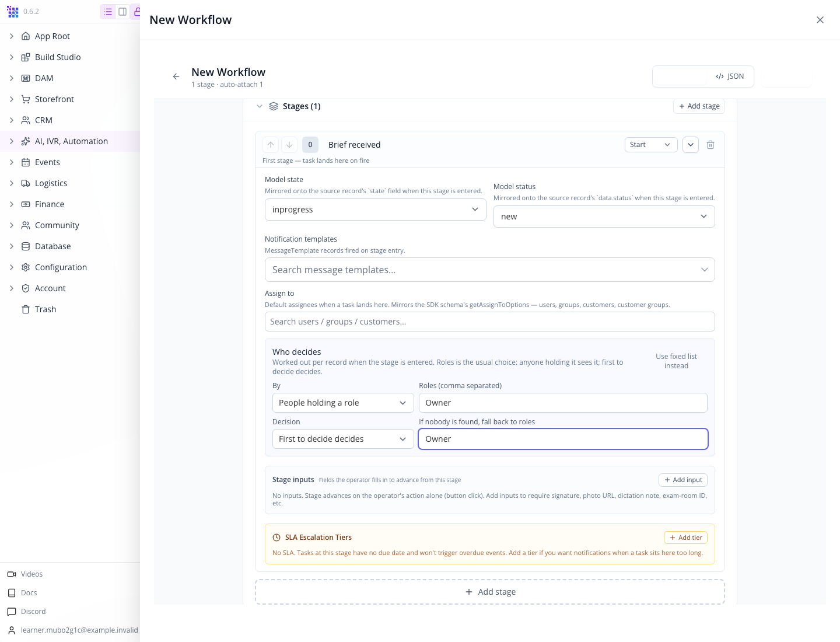The height and width of the screenshot is (642, 840).
Task: Go back using the arrow beside New Workflow
Action: tap(176, 76)
